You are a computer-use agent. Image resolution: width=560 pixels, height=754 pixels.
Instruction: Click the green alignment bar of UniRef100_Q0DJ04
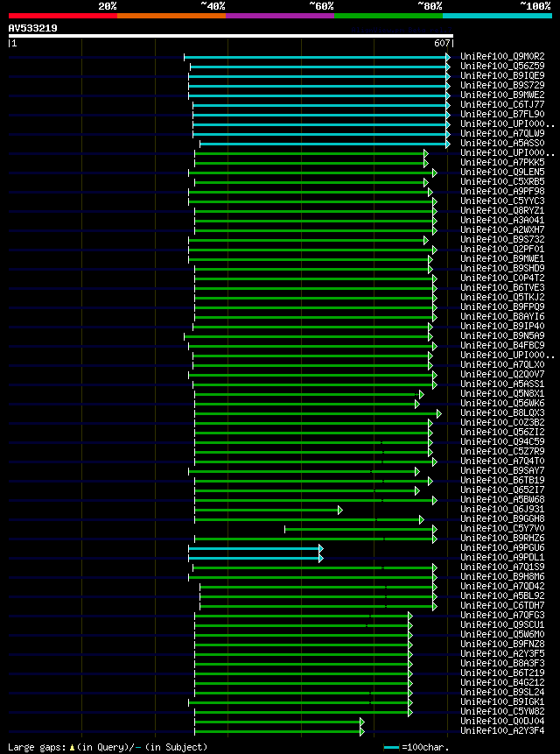(x=279, y=722)
